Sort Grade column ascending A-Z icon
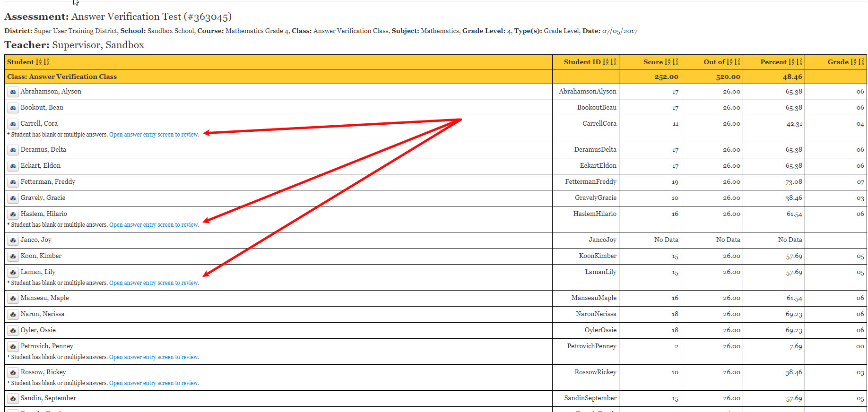Screen dimensions: 868x412 click(853, 62)
